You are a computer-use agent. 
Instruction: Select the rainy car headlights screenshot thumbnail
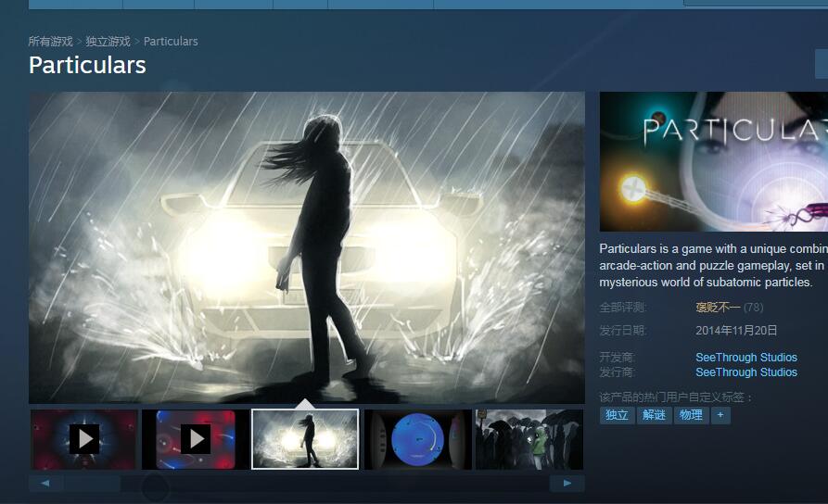pos(305,439)
